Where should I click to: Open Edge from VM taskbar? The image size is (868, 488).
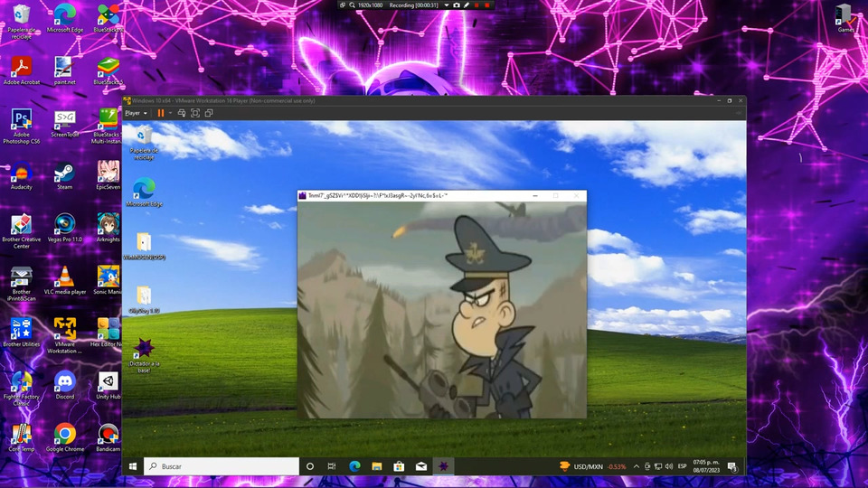354,466
